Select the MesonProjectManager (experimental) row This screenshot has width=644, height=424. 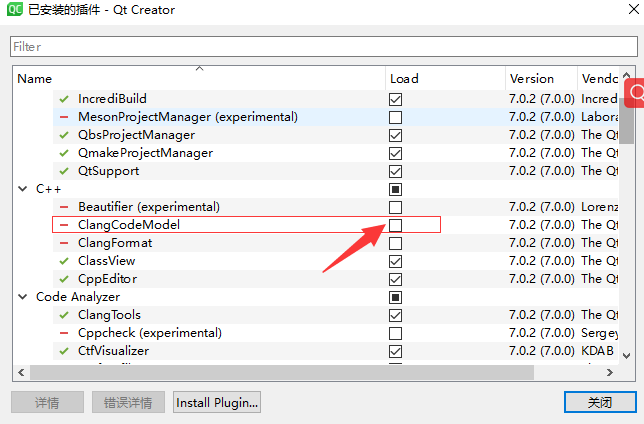[x=336, y=117]
